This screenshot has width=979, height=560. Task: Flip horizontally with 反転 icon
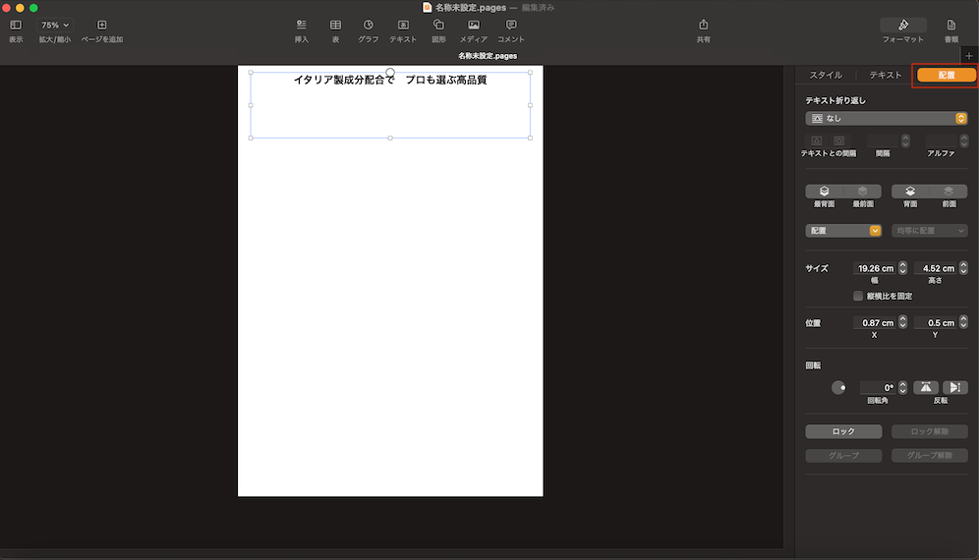coord(926,388)
